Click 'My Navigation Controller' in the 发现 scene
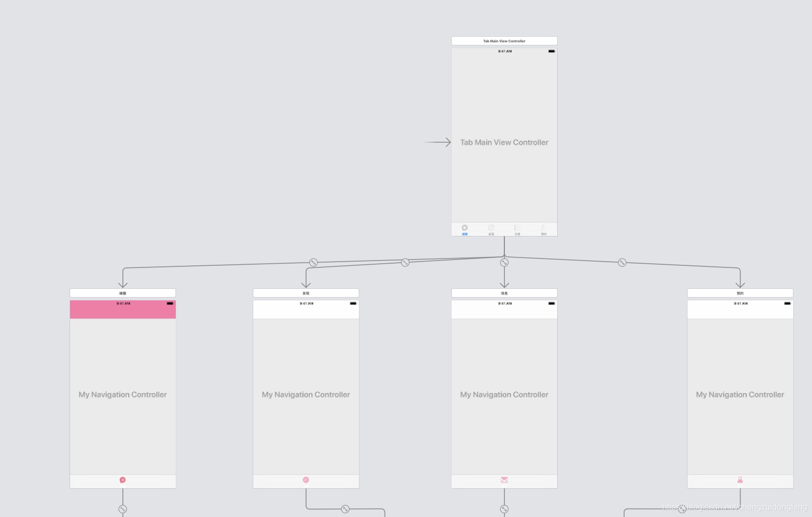The image size is (812, 517). click(306, 395)
